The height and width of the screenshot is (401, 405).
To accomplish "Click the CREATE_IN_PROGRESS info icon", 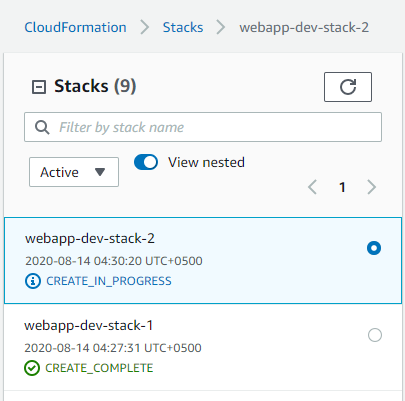I will [x=33, y=281].
